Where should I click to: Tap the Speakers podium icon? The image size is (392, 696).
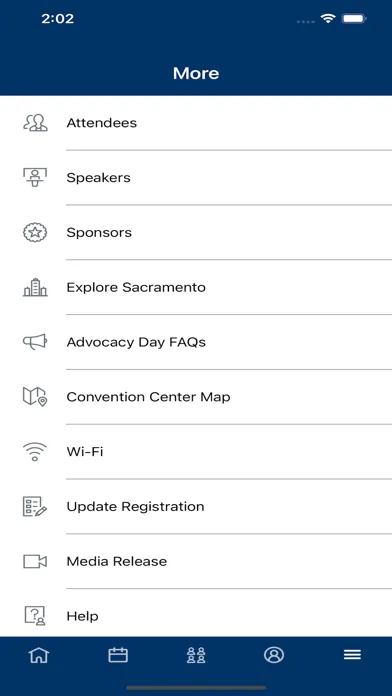click(x=35, y=178)
